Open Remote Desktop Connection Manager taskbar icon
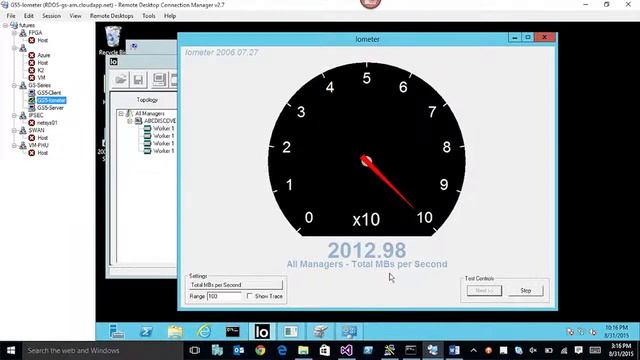Viewport: 640px width, 360px height. click(x=433, y=350)
